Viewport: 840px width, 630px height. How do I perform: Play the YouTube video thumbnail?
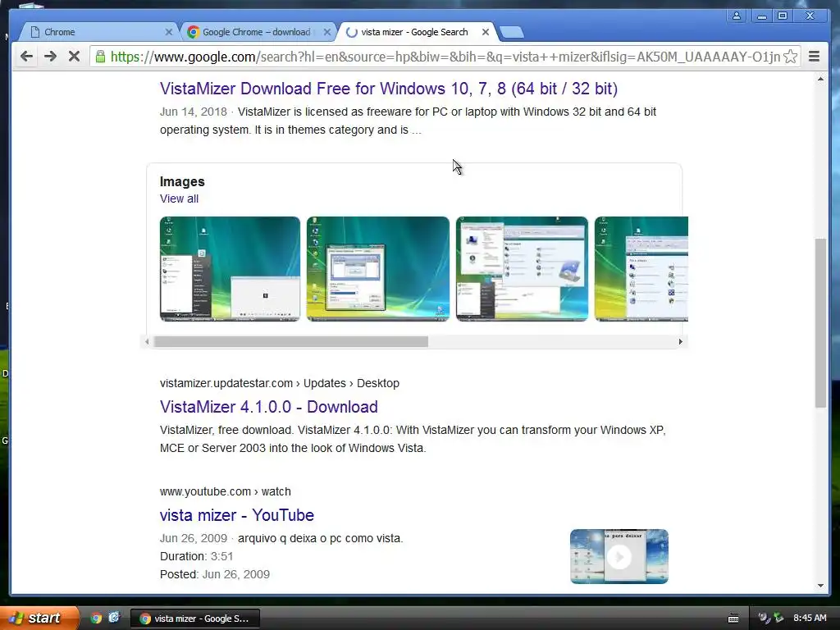pos(619,557)
